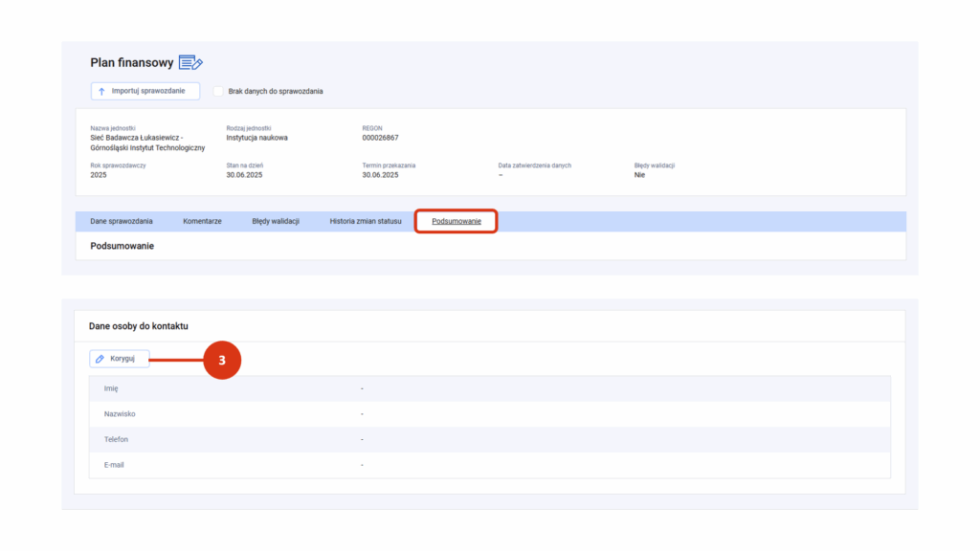The height and width of the screenshot is (551, 980).
Task: Click the pencil icon in Koryguj button
Action: [100, 359]
